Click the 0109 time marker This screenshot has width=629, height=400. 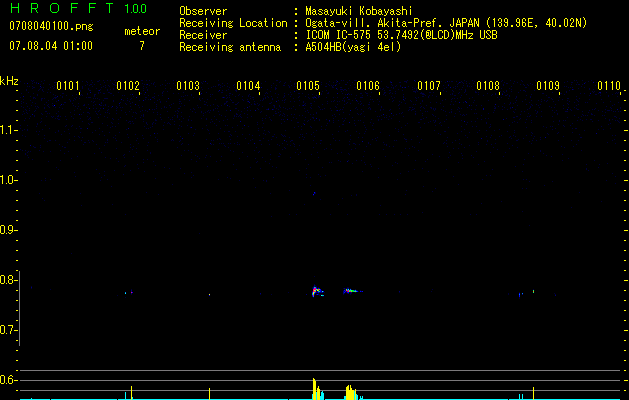(548, 86)
